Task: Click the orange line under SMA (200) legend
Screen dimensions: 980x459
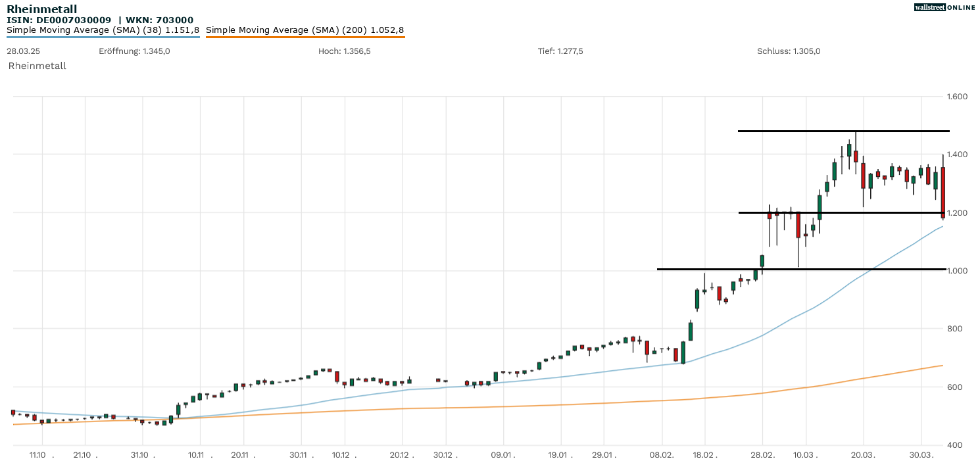Action: click(x=305, y=37)
